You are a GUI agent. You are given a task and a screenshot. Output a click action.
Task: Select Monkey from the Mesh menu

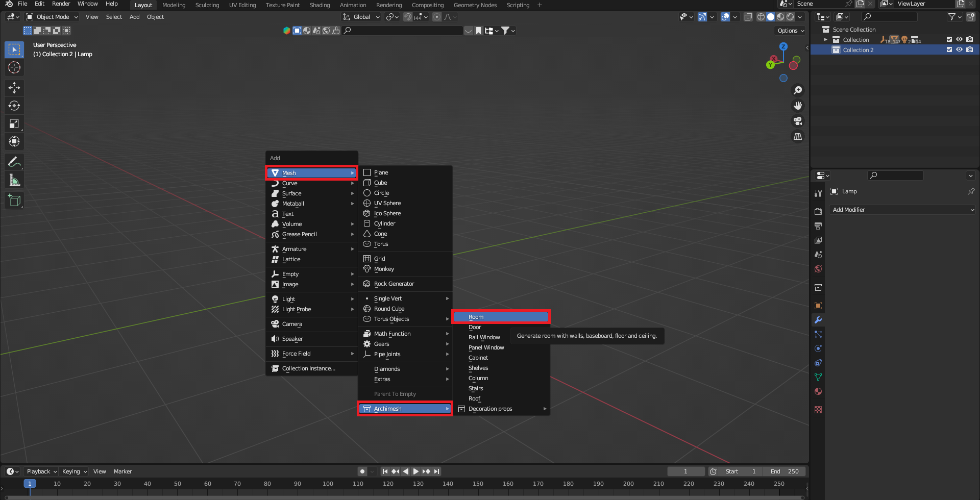click(x=405, y=269)
